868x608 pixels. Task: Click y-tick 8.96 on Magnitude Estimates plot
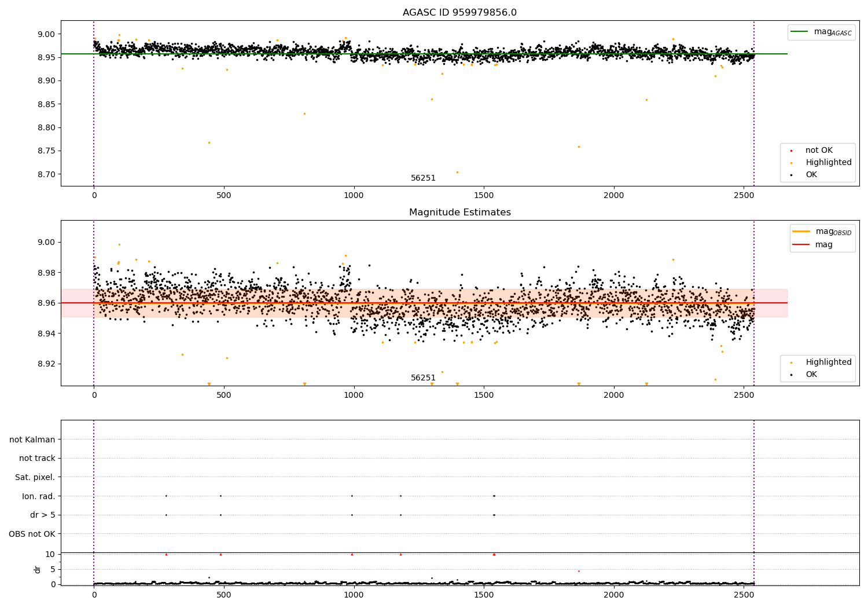[46, 303]
